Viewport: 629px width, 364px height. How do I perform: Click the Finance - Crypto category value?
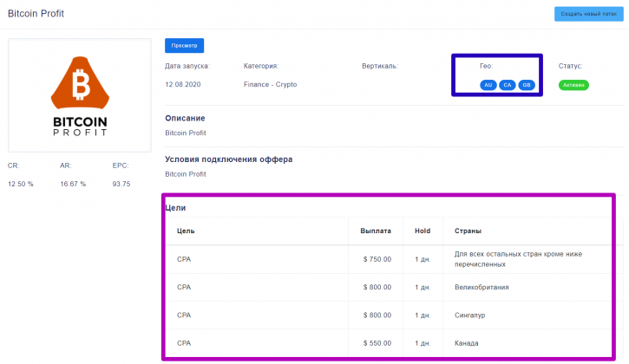270,85
